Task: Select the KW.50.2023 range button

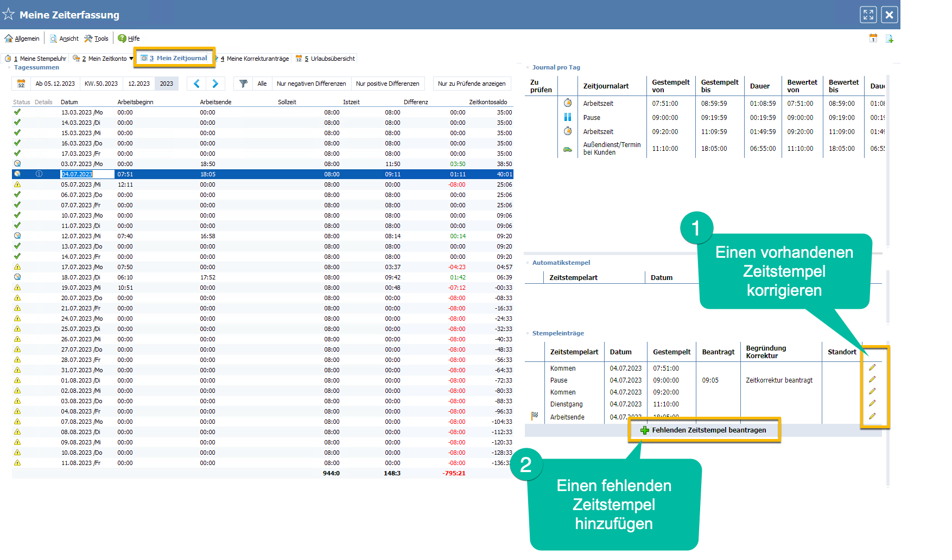Action: tap(101, 84)
